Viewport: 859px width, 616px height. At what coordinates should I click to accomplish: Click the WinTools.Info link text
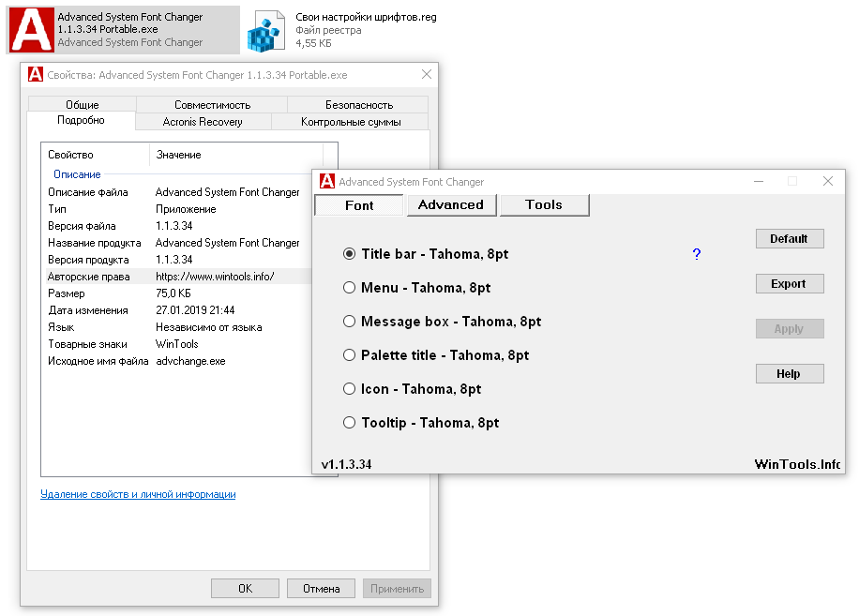coord(798,464)
